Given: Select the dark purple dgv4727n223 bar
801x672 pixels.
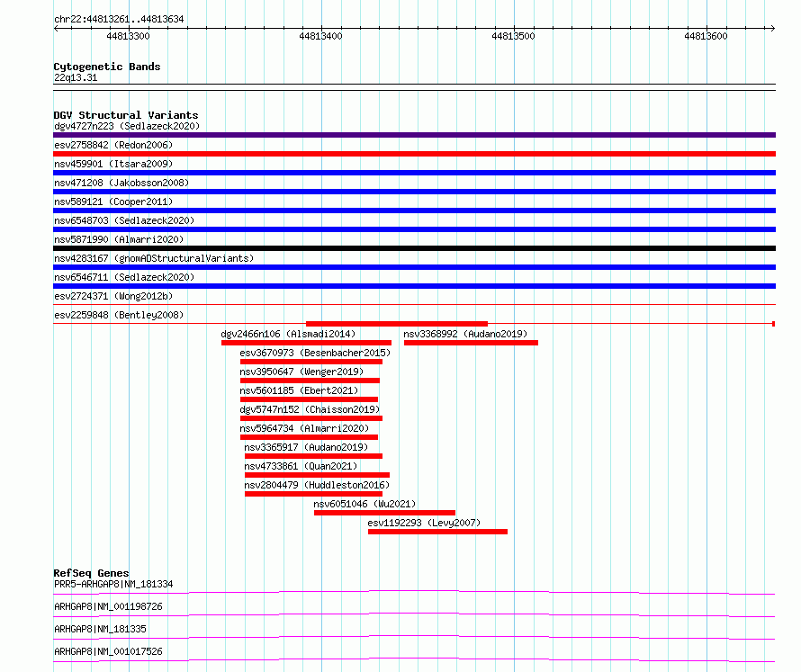Looking at the screenshot, I should tap(414, 135).
